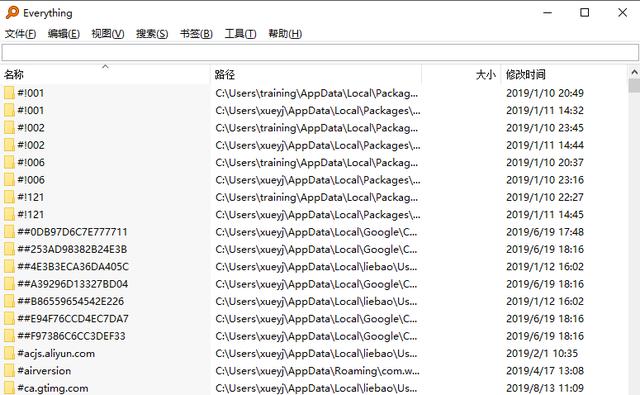Screen dimensions: 640x395
Task: Select the #!002 row modified 2019/1/10 23:45
Action: tap(313, 128)
